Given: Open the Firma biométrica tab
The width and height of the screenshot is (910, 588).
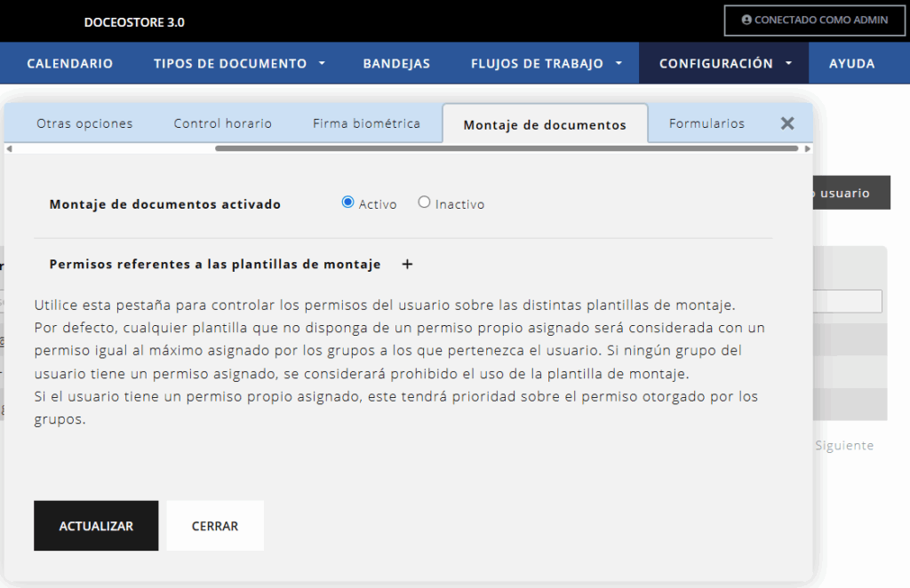Looking at the screenshot, I should (x=366, y=123).
